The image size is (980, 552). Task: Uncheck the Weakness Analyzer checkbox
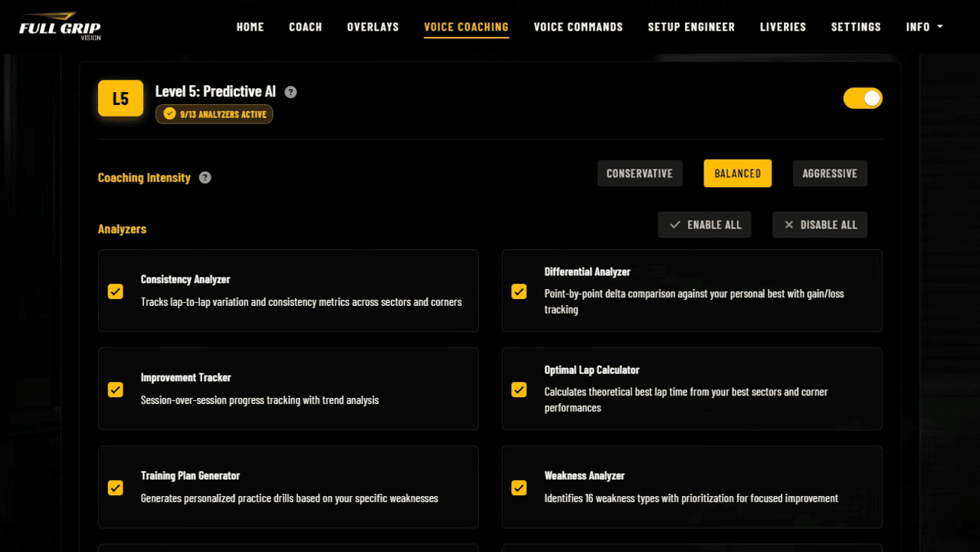click(x=519, y=488)
